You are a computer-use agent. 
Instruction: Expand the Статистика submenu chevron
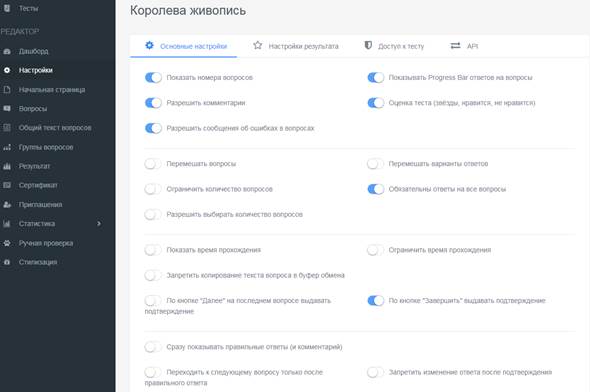pos(99,223)
